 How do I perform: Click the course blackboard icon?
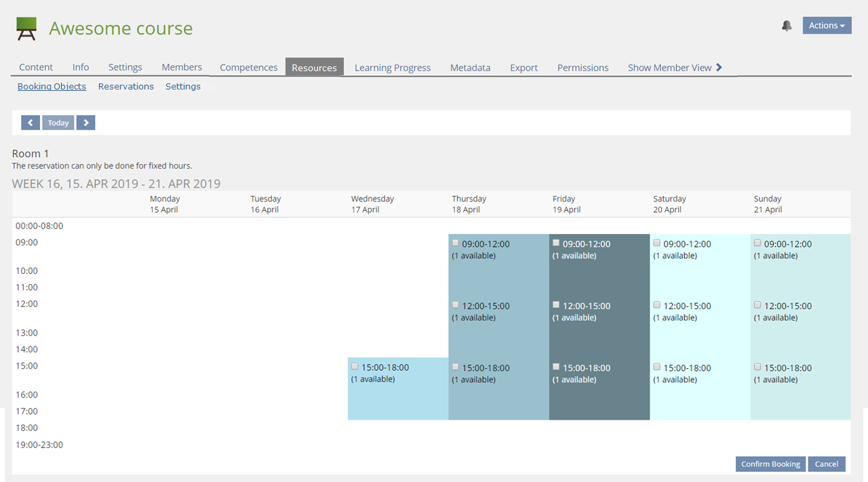click(x=26, y=28)
